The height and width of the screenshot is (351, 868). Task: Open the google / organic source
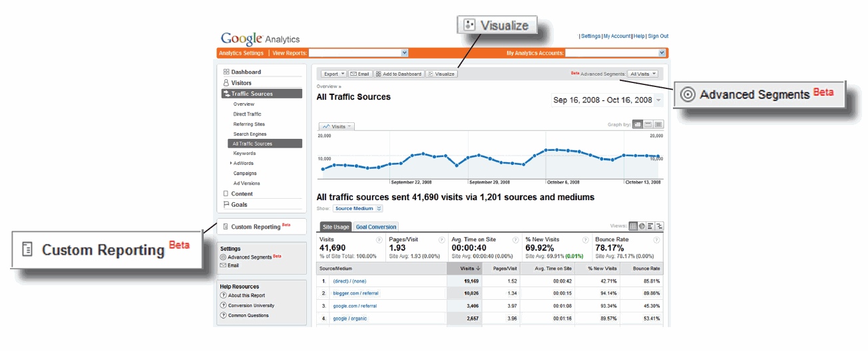pos(350,318)
